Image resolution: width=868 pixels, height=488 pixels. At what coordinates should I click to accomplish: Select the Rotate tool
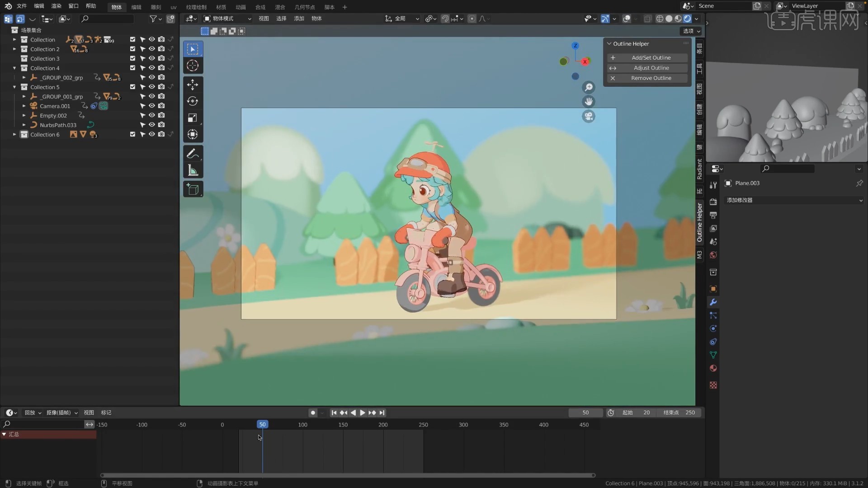click(x=193, y=101)
